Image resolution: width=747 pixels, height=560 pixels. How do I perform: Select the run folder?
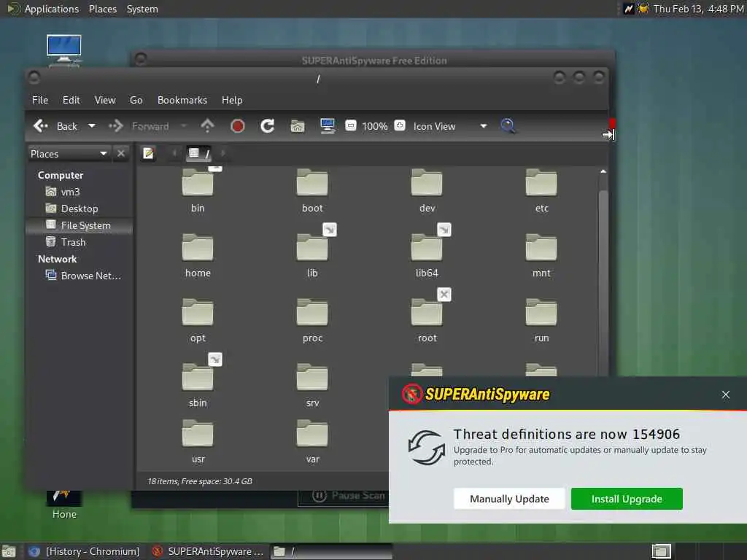coord(541,321)
